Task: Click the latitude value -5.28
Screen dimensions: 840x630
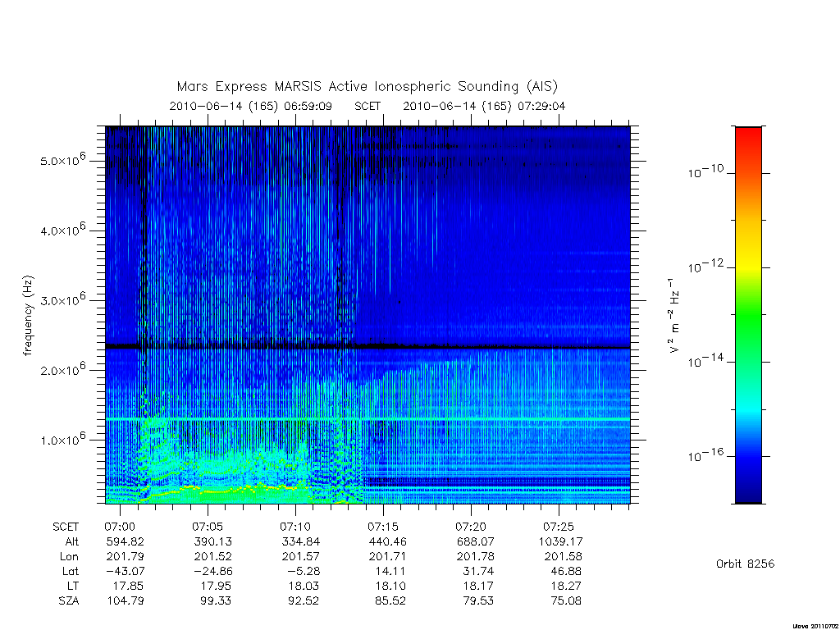Action: tap(304, 572)
